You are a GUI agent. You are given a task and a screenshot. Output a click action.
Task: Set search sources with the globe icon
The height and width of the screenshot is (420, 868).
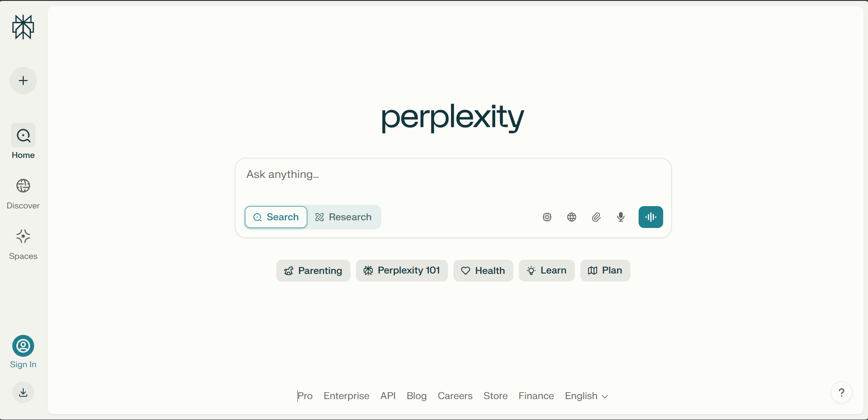tap(572, 217)
